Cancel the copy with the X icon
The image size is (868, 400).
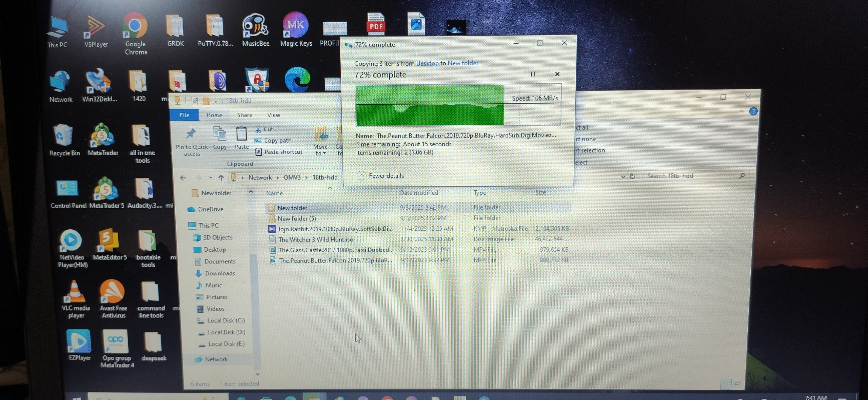[x=557, y=74]
